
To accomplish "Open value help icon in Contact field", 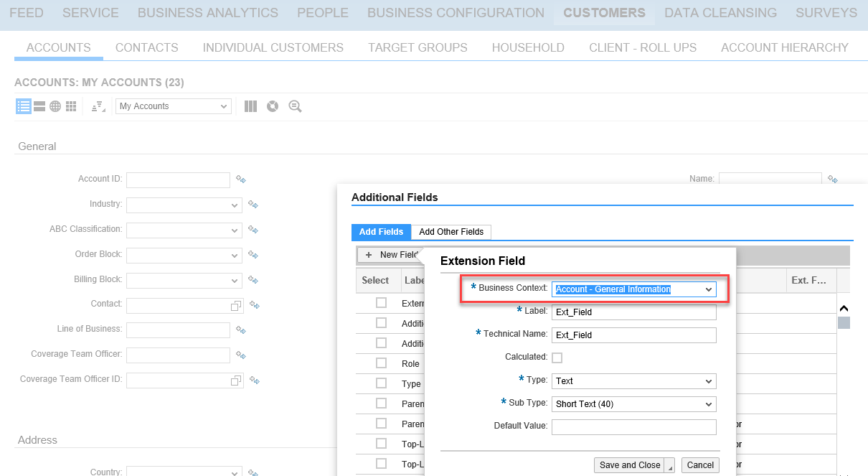I will click(235, 306).
